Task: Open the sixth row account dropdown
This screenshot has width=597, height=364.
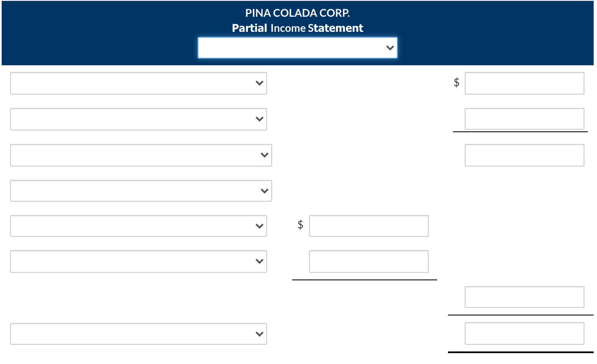Action: (139, 261)
